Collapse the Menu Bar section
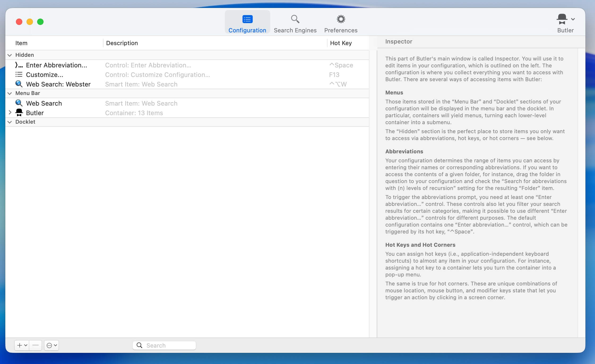The image size is (595, 364). tap(10, 93)
